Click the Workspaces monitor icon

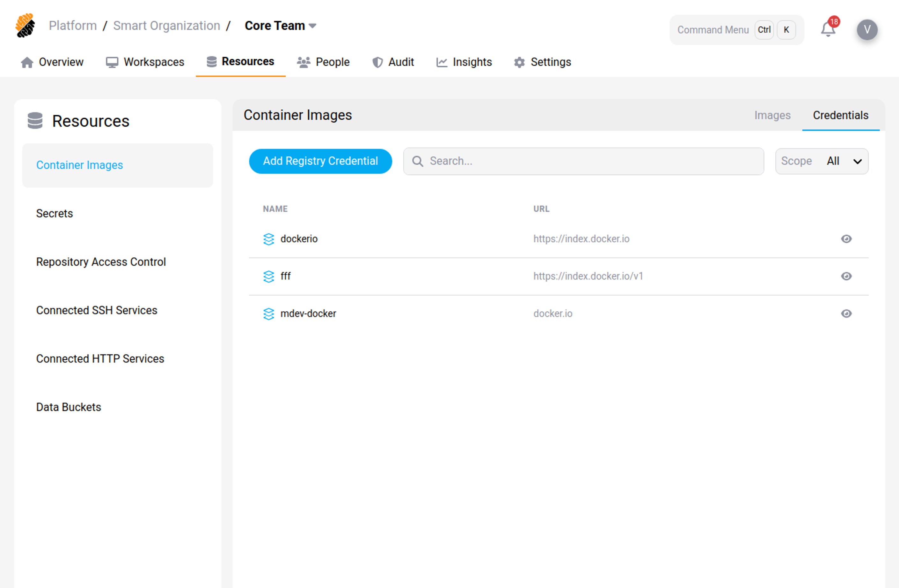click(112, 62)
